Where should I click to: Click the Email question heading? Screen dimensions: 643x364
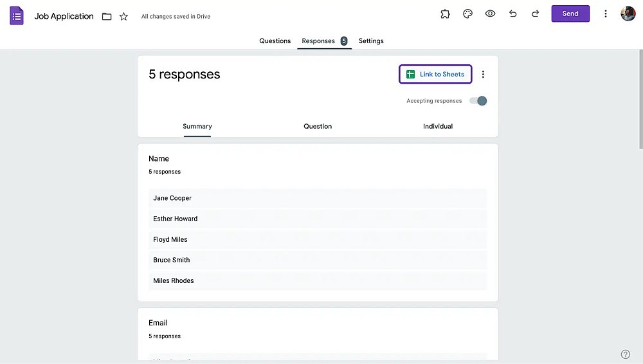pyautogui.click(x=158, y=323)
